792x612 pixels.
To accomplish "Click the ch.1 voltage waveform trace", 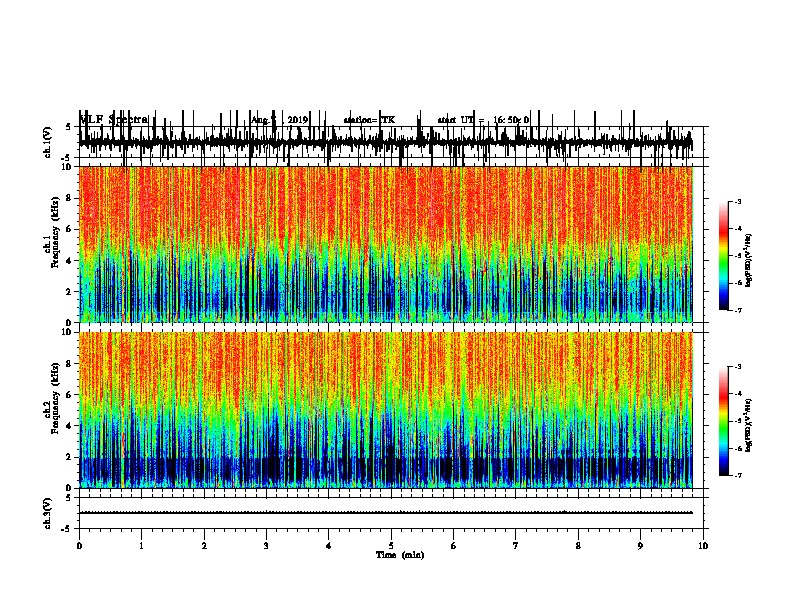I will tap(385, 142).
